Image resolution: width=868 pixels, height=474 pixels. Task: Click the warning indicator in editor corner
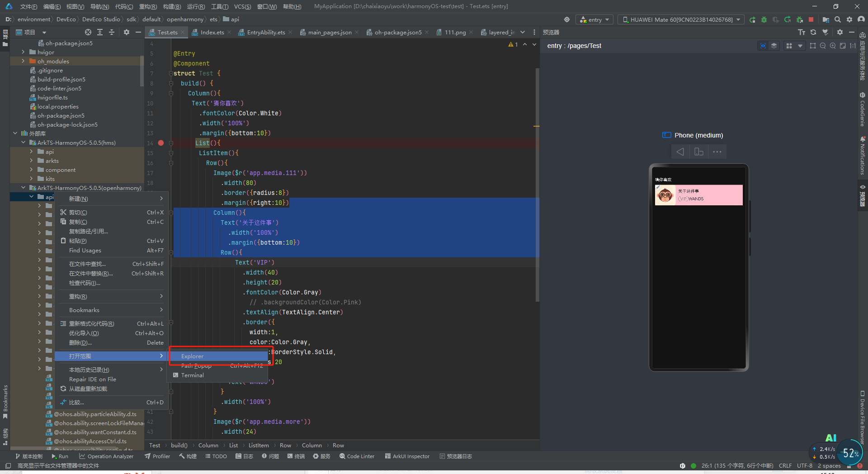point(513,44)
